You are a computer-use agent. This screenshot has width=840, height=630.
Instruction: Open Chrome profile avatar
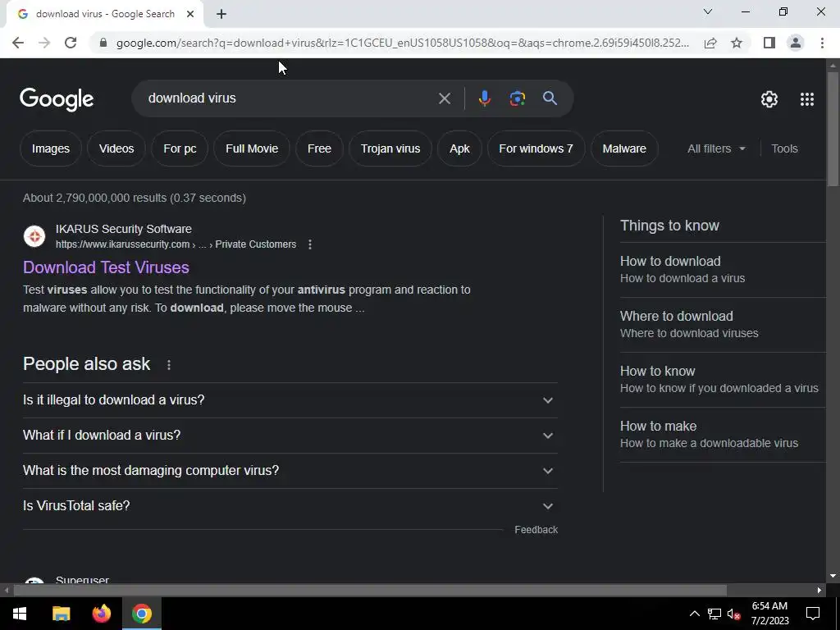pyautogui.click(x=796, y=43)
